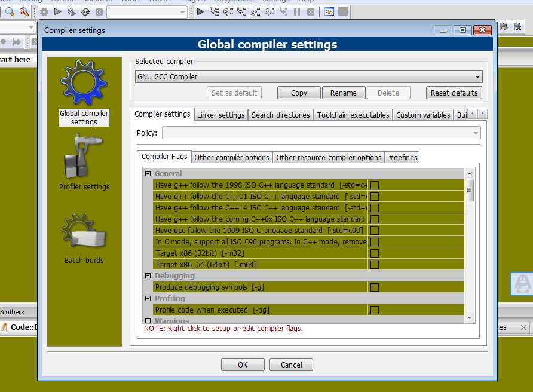Click the Reset defaults button
Image resolution: width=533 pixels, height=392 pixels.
point(454,93)
